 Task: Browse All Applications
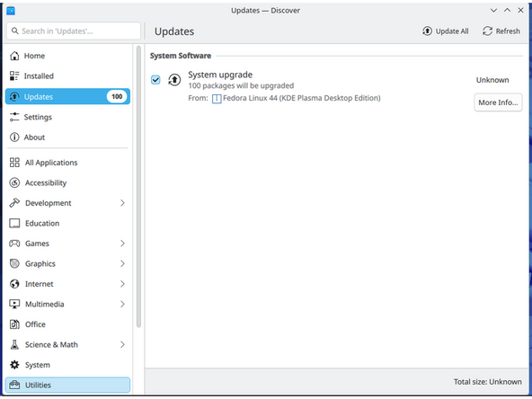coord(67,163)
